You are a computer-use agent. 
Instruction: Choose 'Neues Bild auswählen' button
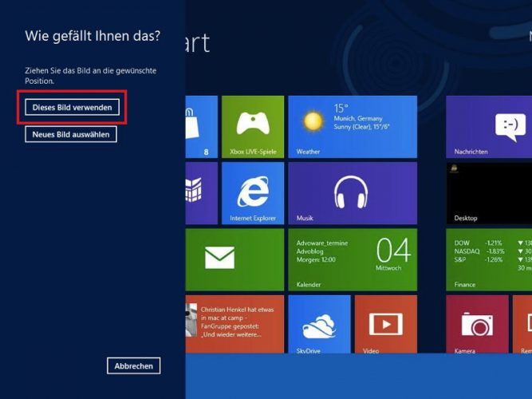pos(71,134)
